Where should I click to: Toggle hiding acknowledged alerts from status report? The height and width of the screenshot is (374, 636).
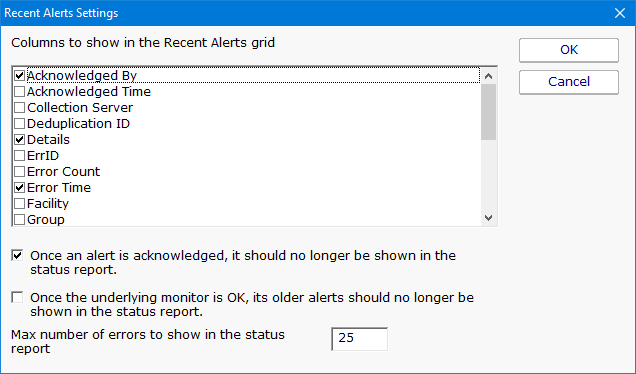click(17, 256)
